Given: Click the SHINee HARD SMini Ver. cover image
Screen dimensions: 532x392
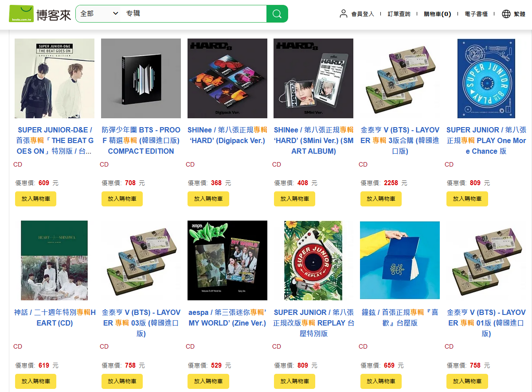Looking at the screenshot, I should coord(313,78).
